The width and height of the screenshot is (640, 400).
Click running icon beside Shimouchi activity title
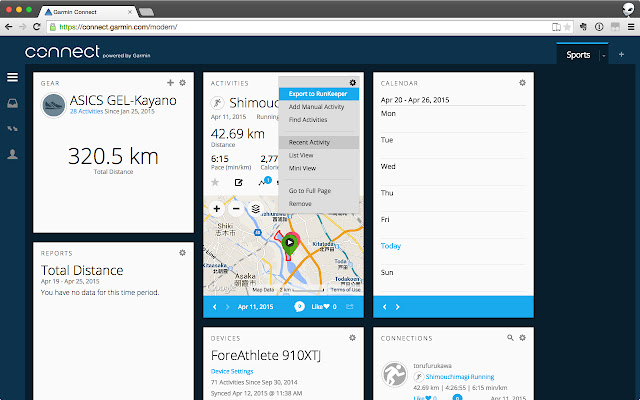tap(218, 103)
